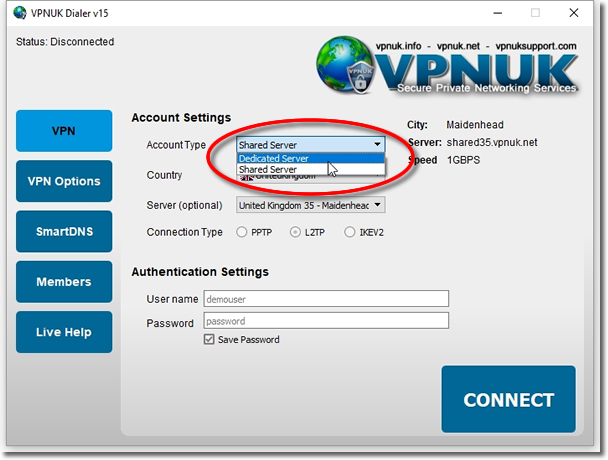Click the VPNUK globe logo

344,65
